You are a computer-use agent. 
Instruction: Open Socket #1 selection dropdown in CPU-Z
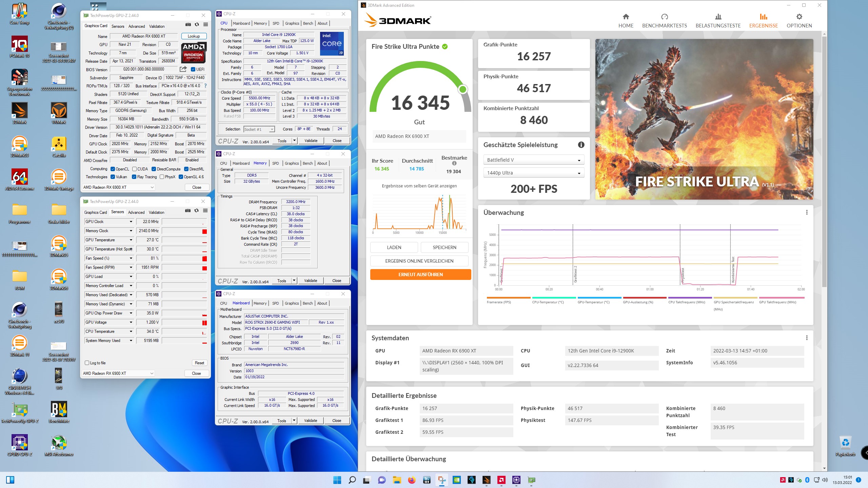pyautogui.click(x=259, y=129)
